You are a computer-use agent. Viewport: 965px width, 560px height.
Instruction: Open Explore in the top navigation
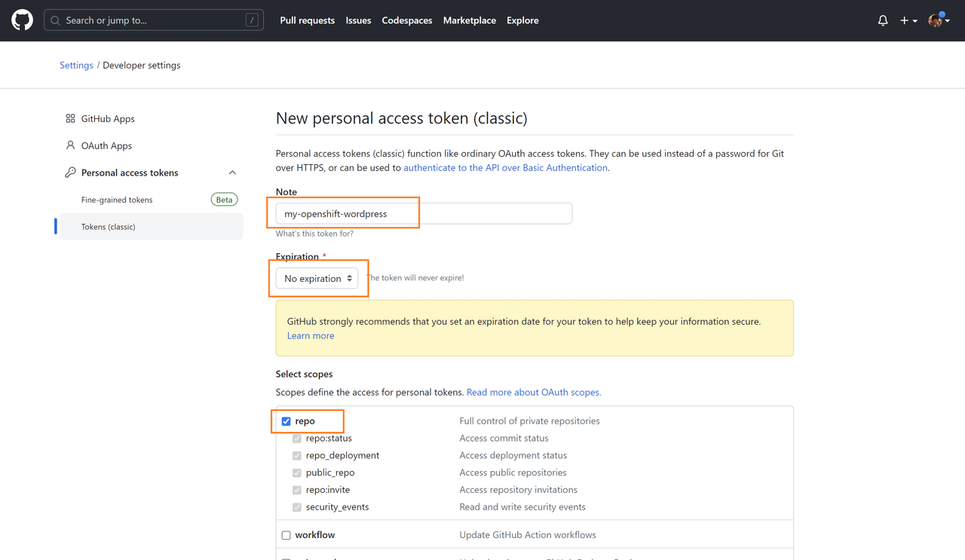522,20
